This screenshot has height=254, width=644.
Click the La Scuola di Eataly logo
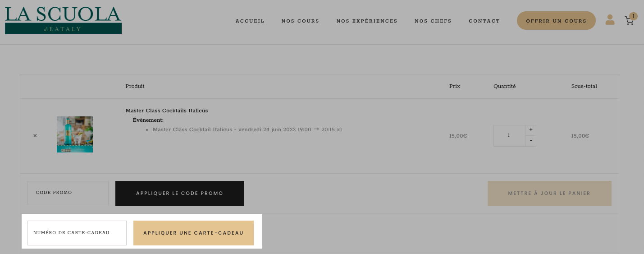click(63, 20)
